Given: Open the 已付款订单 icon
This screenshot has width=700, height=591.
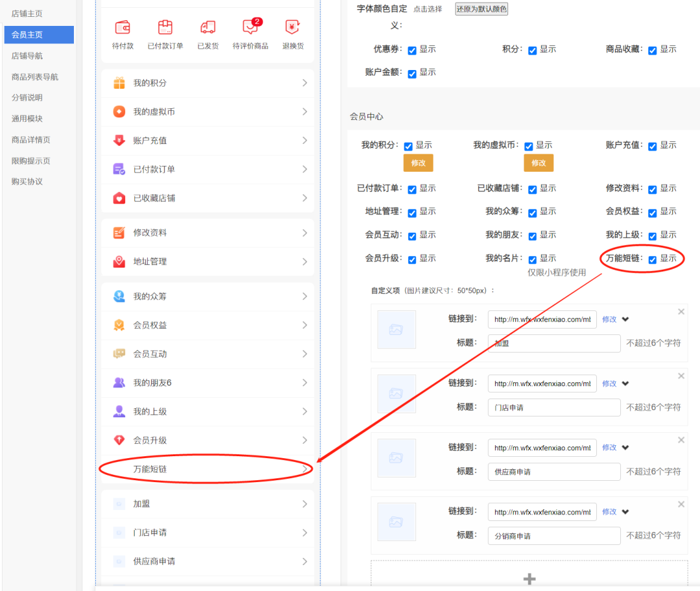Looking at the screenshot, I should pos(165,28).
